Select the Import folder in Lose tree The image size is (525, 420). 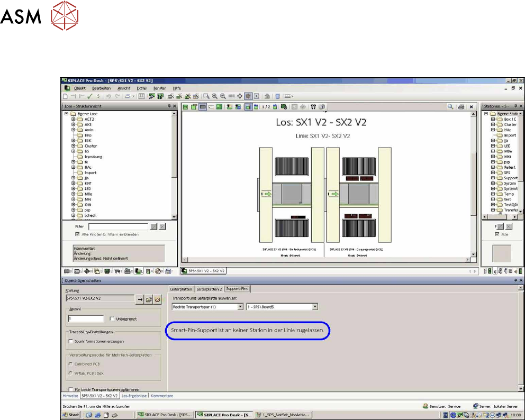pyautogui.click(x=90, y=172)
